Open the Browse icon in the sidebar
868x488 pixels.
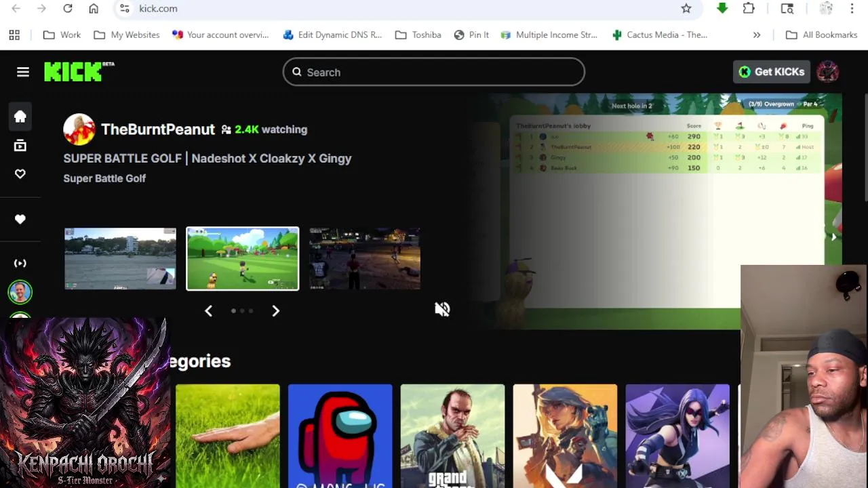tap(20, 145)
